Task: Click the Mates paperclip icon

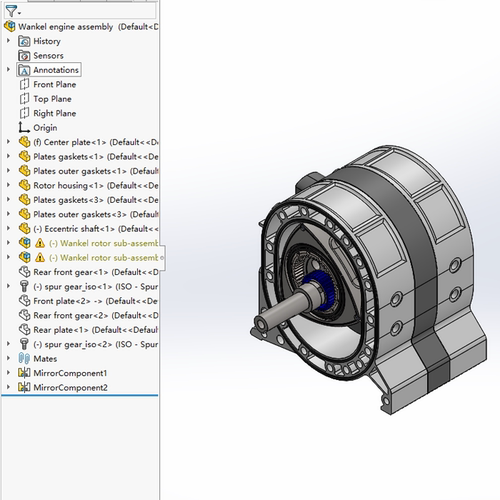Action: (x=24, y=358)
